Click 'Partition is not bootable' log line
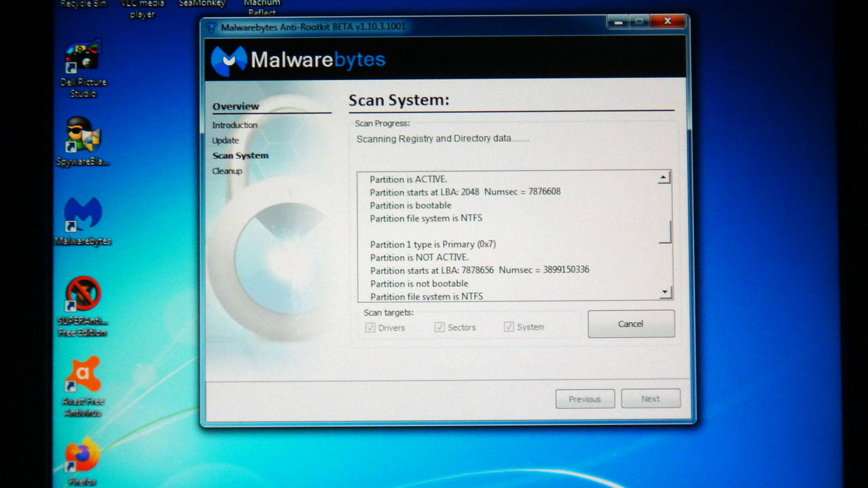Viewport: 868px width, 488px height. (x=419, y=283)
